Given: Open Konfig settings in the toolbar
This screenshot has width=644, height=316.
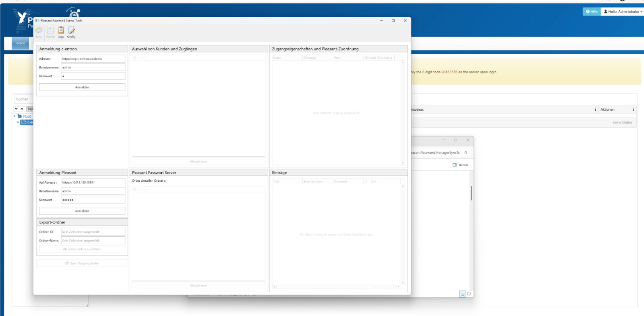Looking at the screenshot, I should click(71, 32).
